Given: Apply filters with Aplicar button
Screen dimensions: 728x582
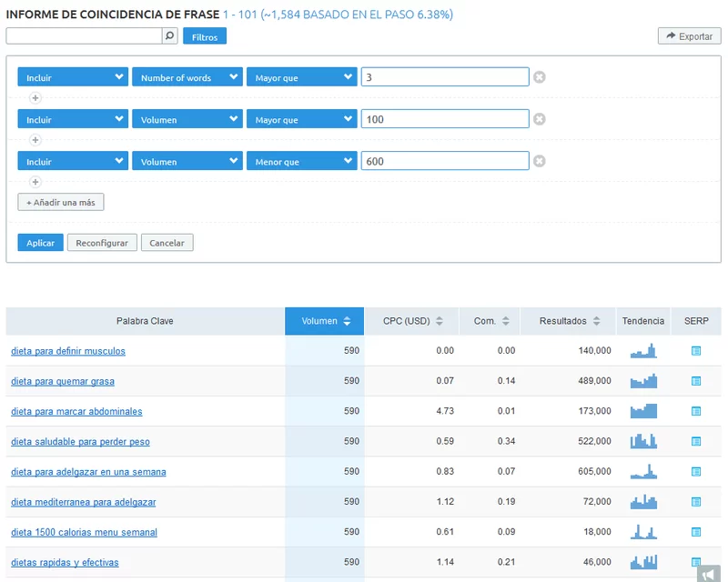Looking at the screenshot, I should [40, 243].
